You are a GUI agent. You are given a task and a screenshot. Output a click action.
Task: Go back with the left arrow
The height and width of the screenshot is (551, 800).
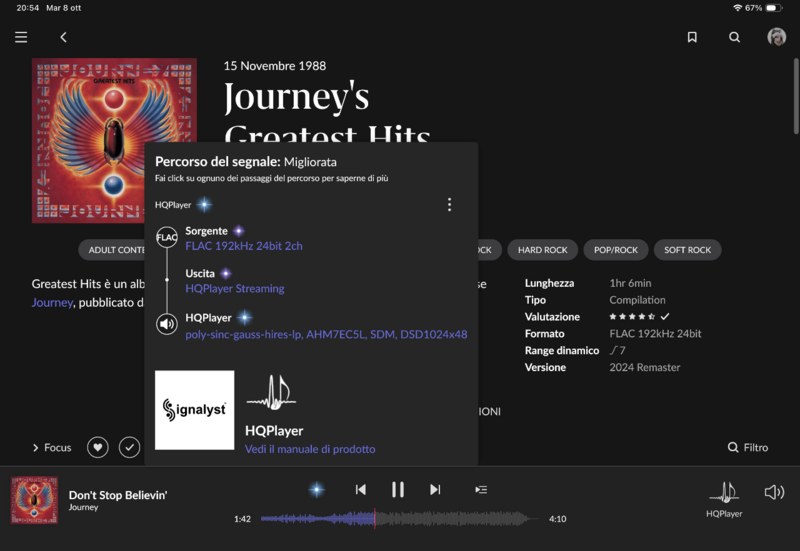[63, 37]
